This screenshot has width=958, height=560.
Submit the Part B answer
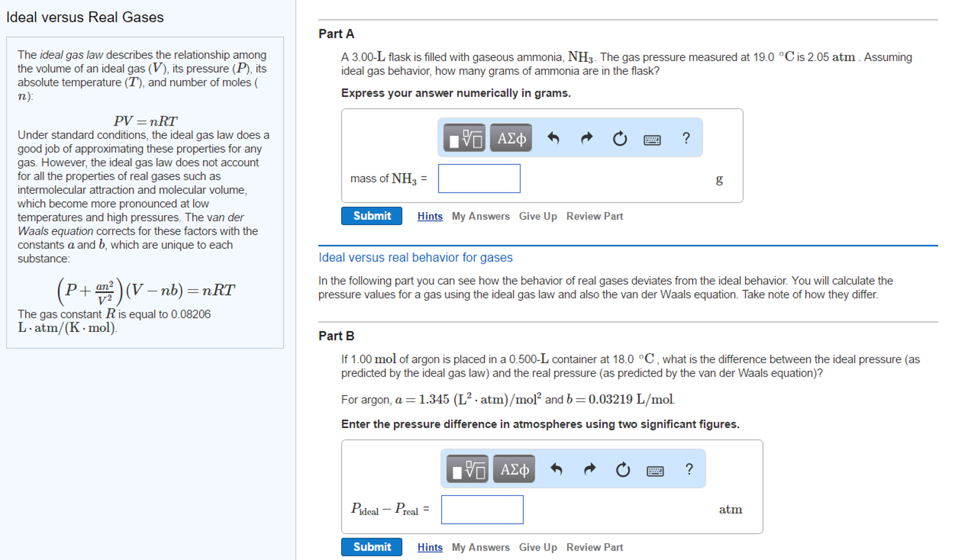point(371,547)
